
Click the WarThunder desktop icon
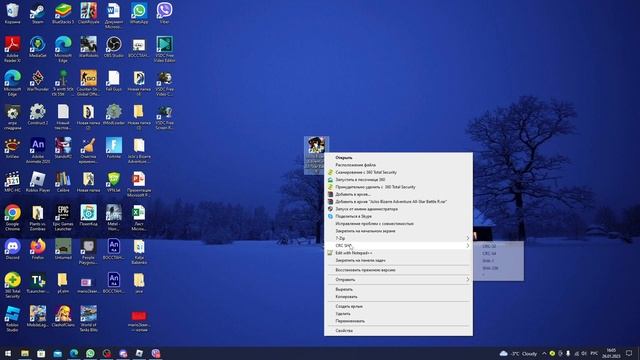click(38, 80)
